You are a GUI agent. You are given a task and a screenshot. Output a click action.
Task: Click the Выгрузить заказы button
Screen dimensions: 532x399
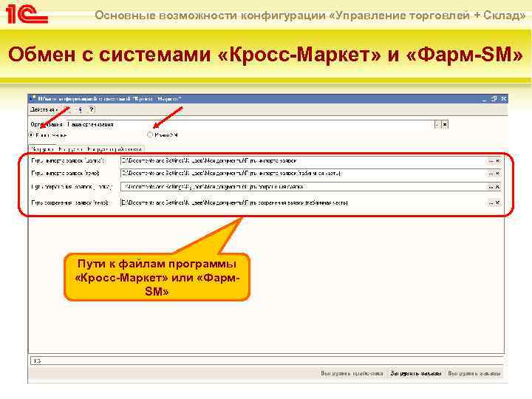474,373
